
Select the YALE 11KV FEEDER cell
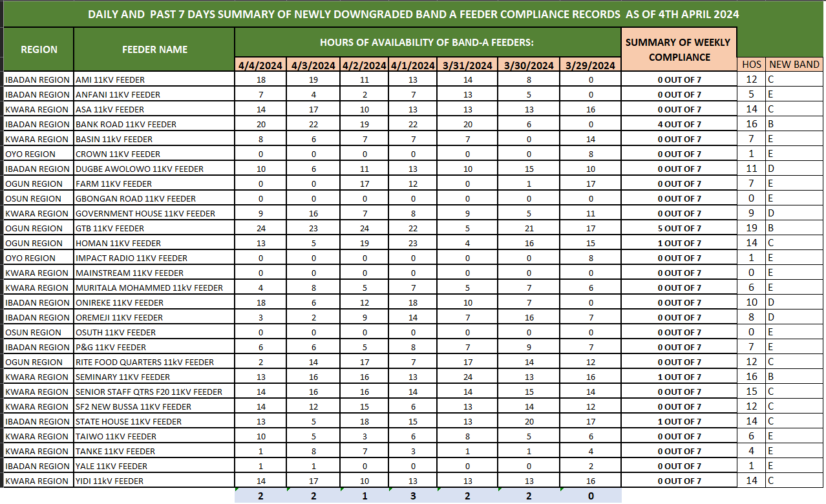[154, 466]
